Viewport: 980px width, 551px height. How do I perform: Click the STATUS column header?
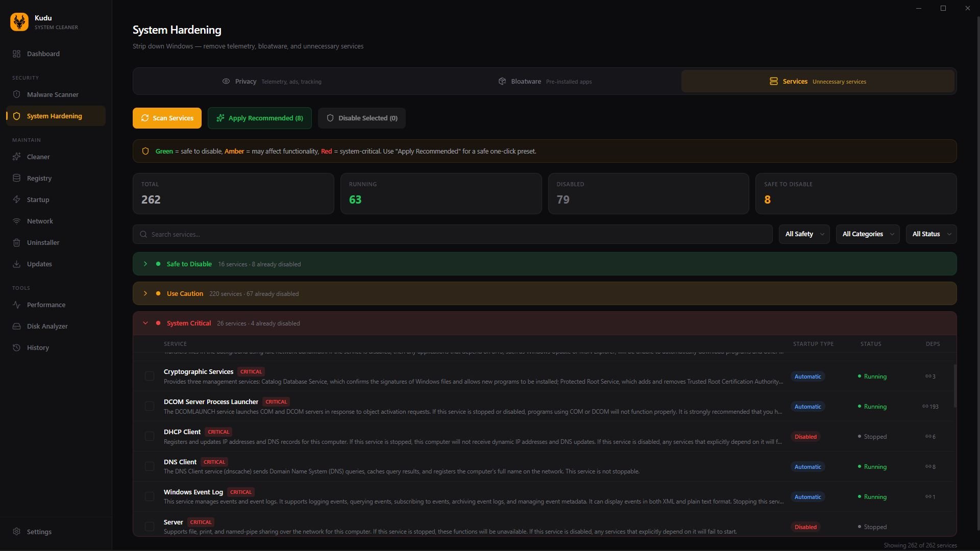(871, 344)
